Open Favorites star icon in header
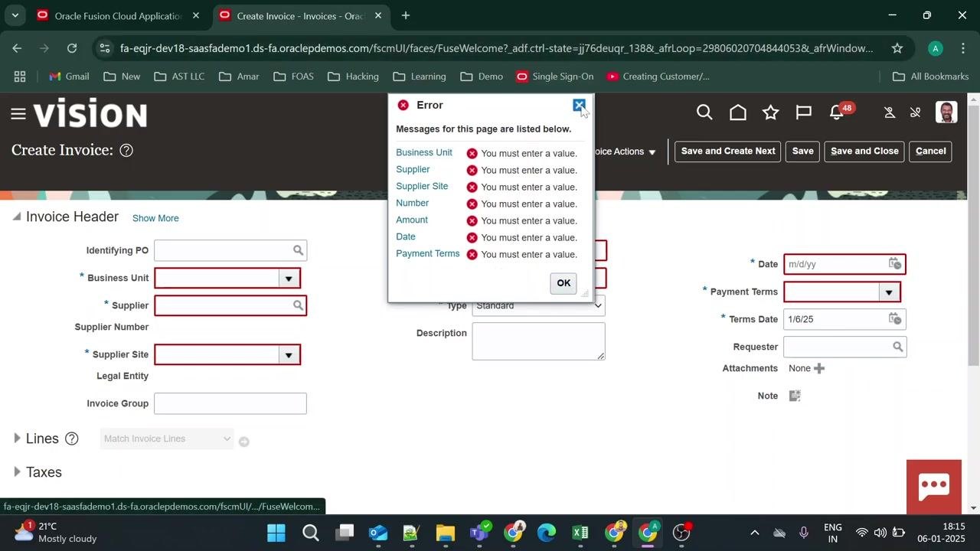 click(771, 113)
